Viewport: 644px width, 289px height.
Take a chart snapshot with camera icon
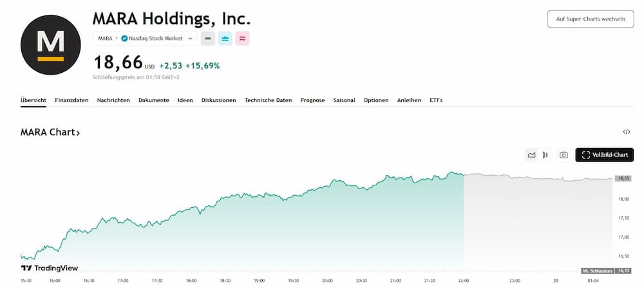coord(563,155)
